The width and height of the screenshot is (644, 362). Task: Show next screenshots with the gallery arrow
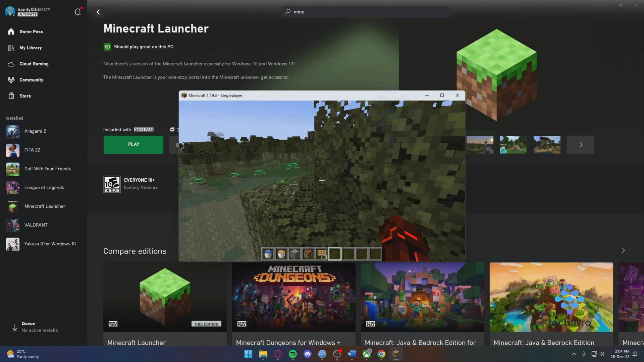pos(581,145)
